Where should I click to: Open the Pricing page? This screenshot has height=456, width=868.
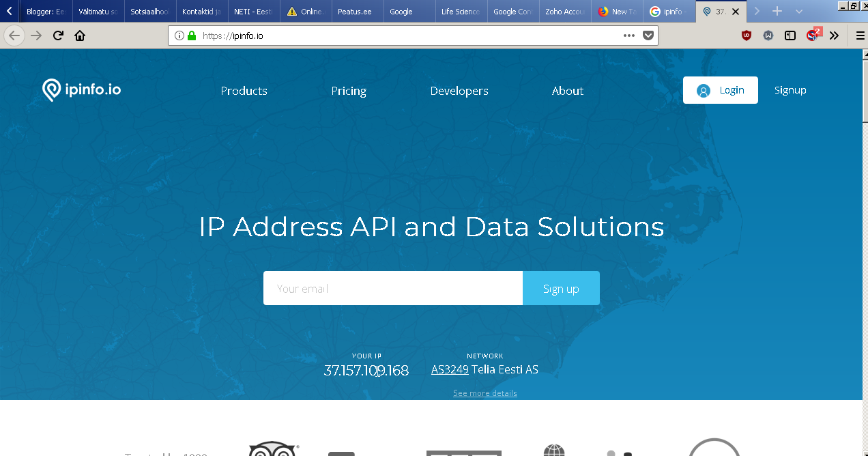tap(349, 91)
